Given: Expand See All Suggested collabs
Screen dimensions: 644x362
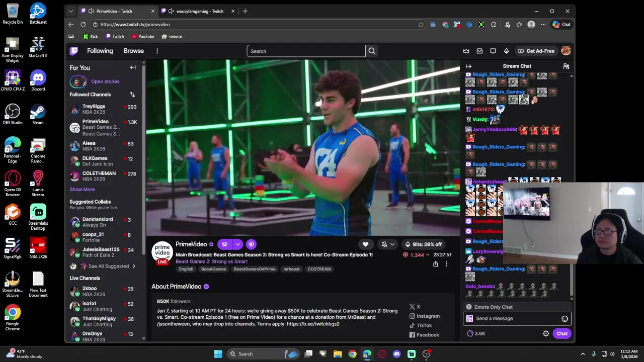Looking at the screenshot, I should 103,266.
